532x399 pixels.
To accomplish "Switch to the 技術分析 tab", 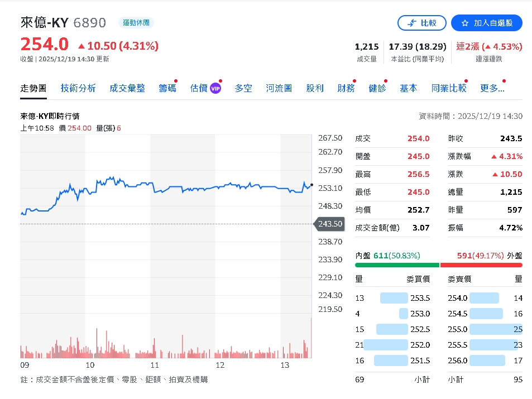I will click(78, 88).
